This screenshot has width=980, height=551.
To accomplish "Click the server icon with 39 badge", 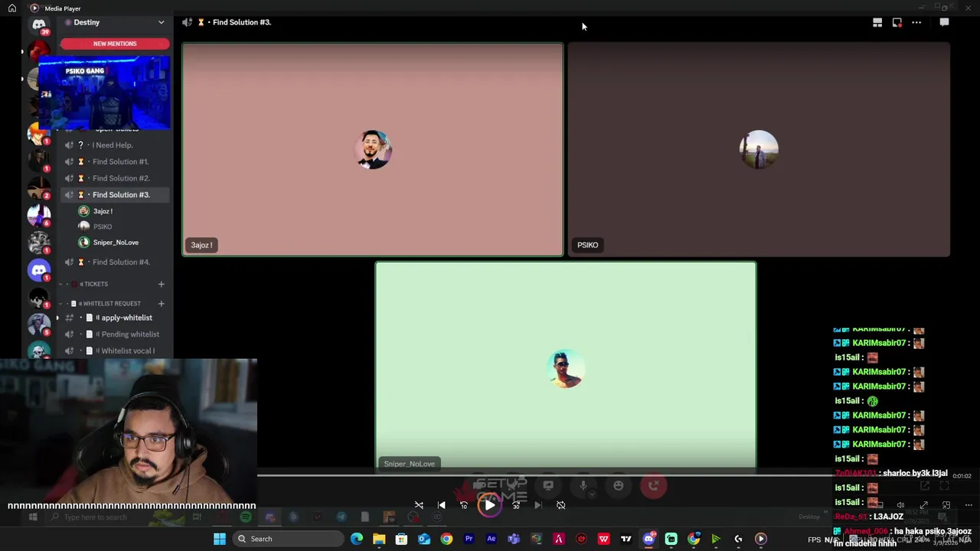I will click(39, 24).
